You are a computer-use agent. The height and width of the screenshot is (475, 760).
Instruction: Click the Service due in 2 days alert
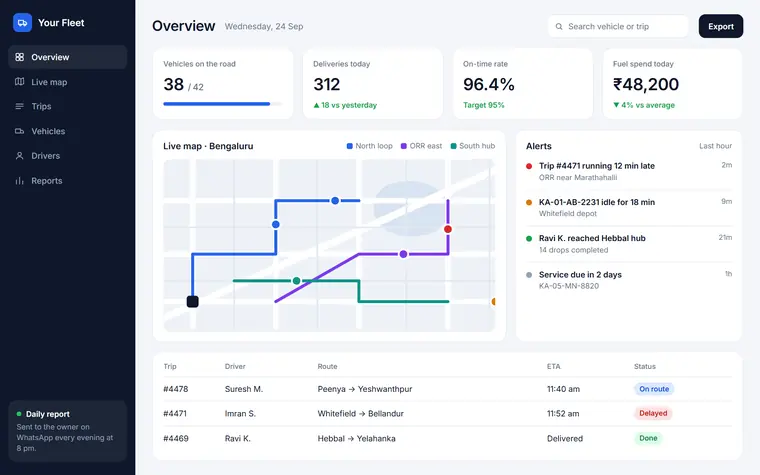[629, 280]
